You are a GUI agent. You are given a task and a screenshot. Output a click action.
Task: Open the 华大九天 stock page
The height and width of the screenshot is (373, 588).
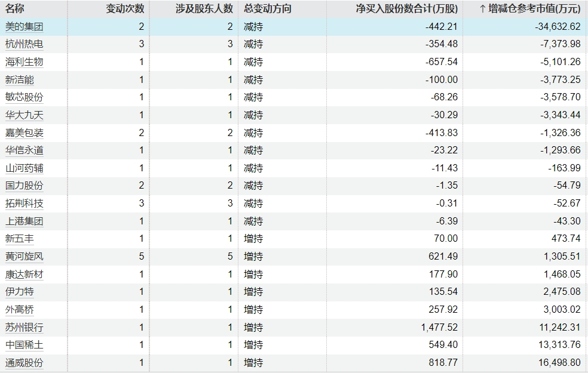[24, 115]
